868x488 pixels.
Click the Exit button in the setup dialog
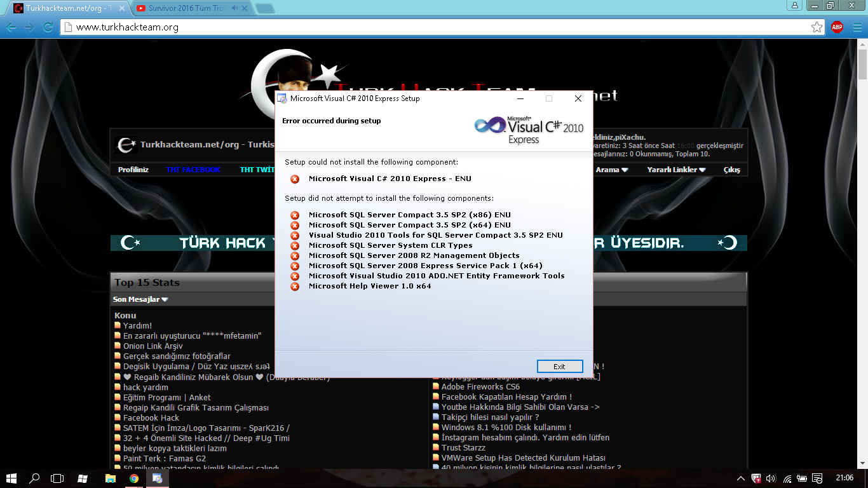click(x=560, y=367)
